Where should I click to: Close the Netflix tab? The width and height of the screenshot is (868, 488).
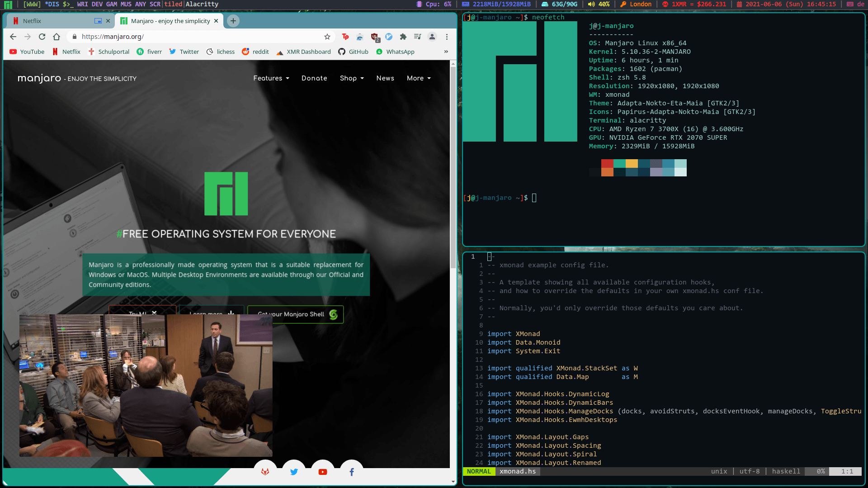click(x=108, y=21)
